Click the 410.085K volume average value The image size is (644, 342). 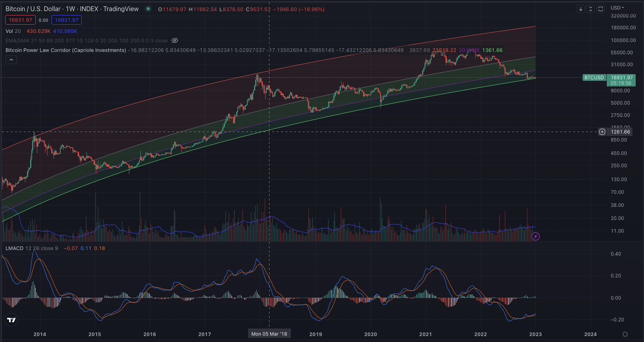65,31
